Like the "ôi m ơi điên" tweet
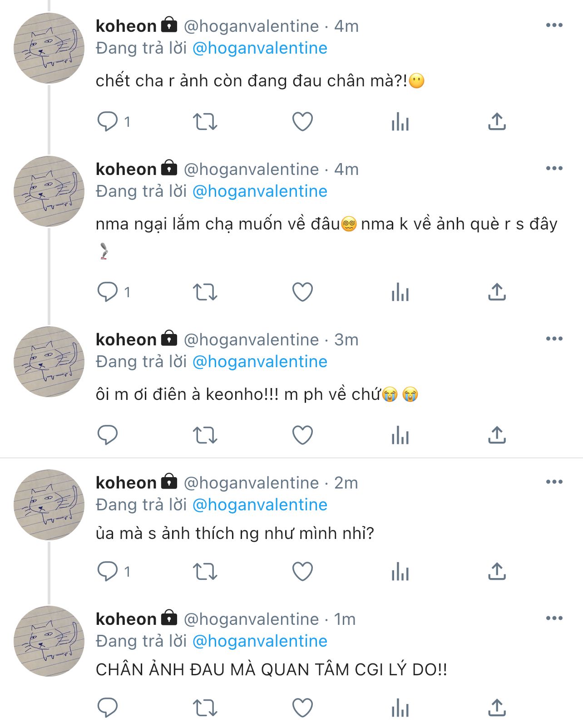This screenshot has height=728, width=583. pos(302,435)
